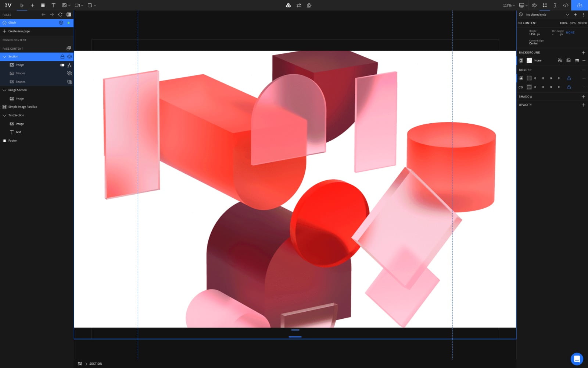Click Create new page
The image size is (588, 368).
pos(19,31)
